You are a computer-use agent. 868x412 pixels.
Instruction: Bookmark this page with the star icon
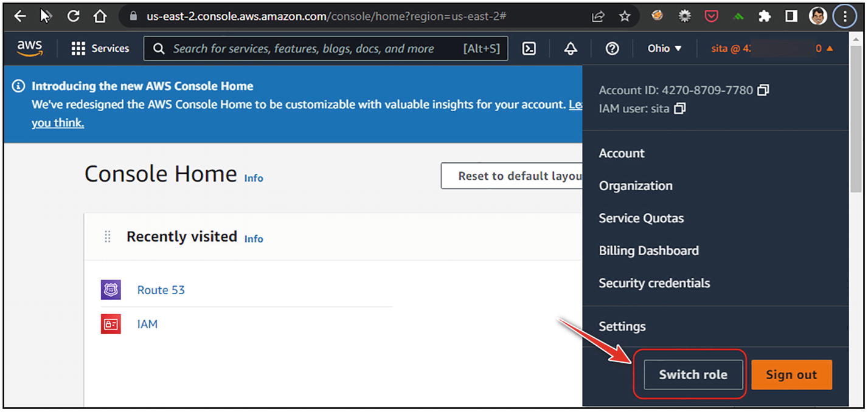click(x=625, y=16)
